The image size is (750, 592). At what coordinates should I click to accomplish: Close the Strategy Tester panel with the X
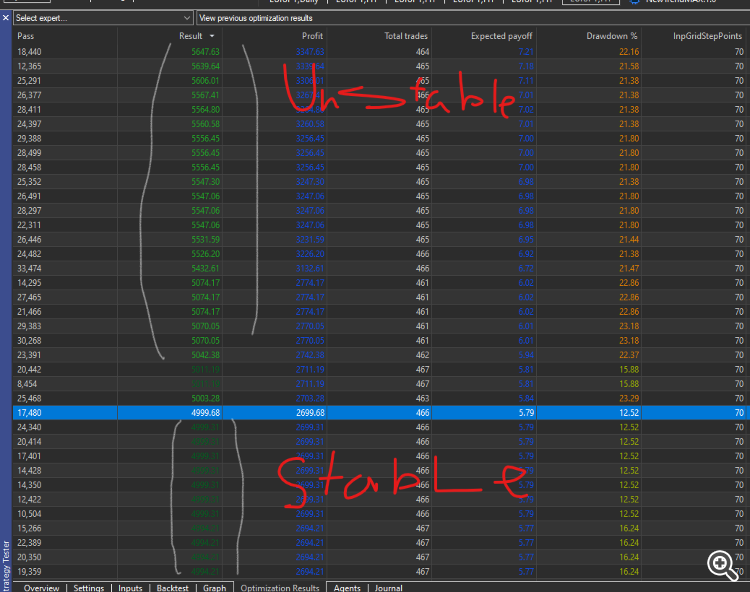tap(6, 18)
